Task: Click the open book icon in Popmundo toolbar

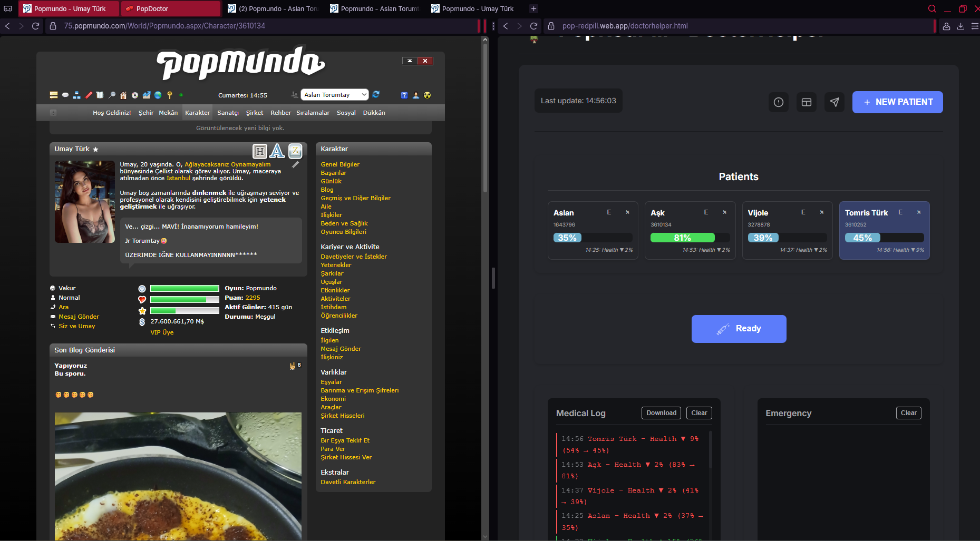Action: point(100,95)
